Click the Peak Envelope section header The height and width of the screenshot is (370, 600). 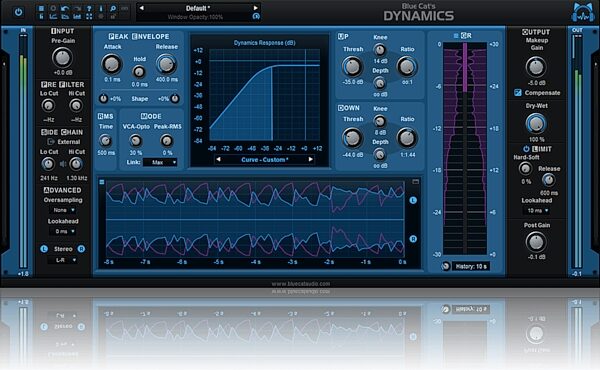pos(139,36)
